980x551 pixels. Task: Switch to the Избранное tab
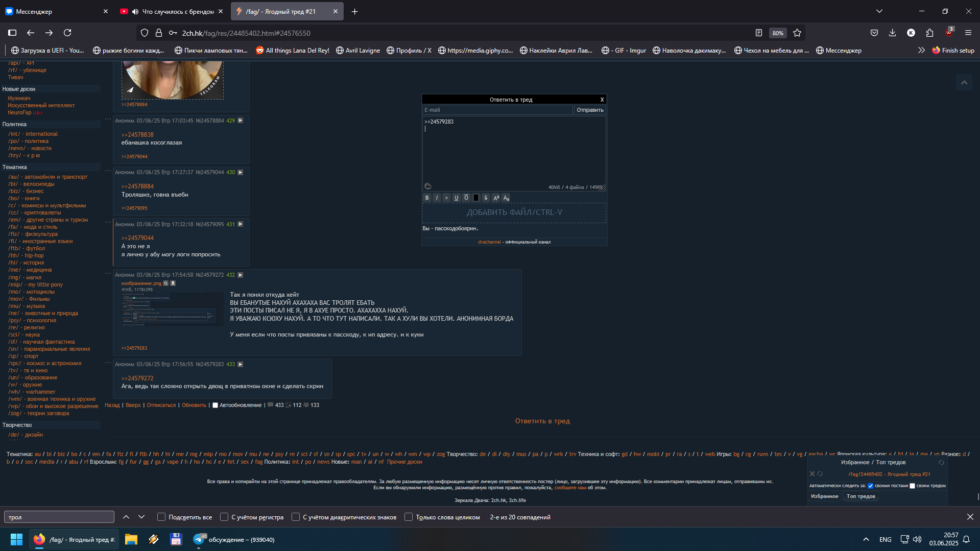click(824, 496)
